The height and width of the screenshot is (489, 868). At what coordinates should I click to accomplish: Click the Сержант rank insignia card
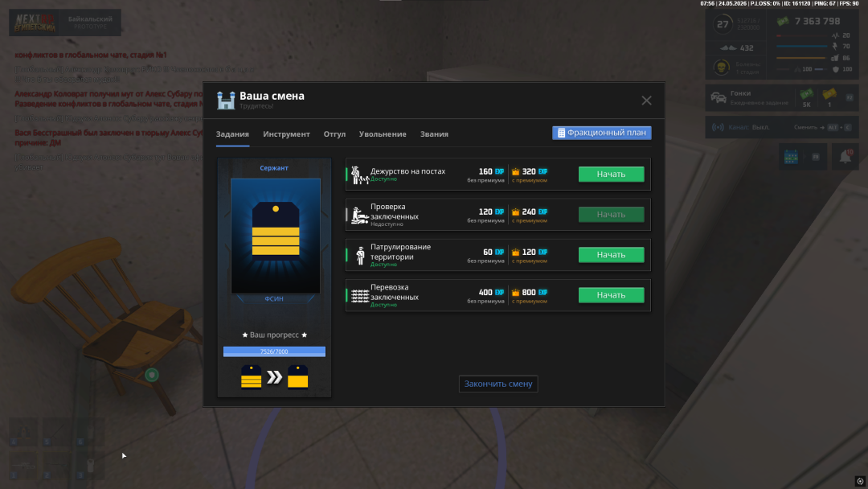click(x=275, y=236)
